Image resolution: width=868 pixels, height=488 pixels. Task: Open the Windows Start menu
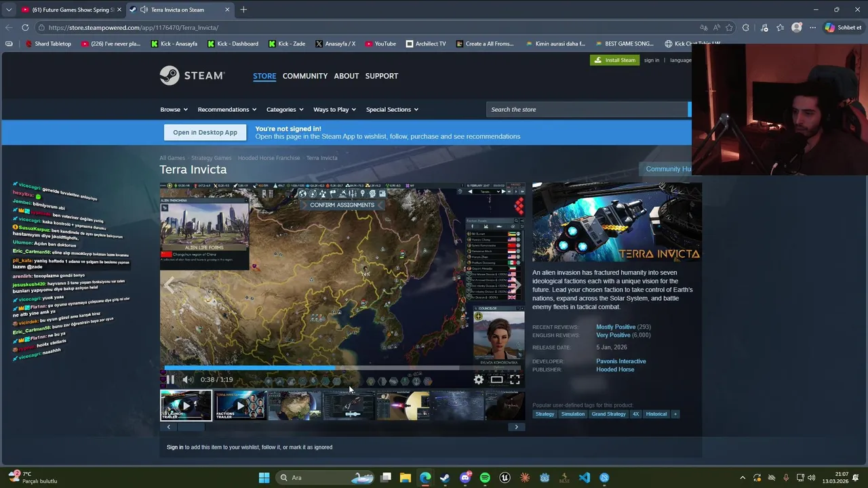264,478
